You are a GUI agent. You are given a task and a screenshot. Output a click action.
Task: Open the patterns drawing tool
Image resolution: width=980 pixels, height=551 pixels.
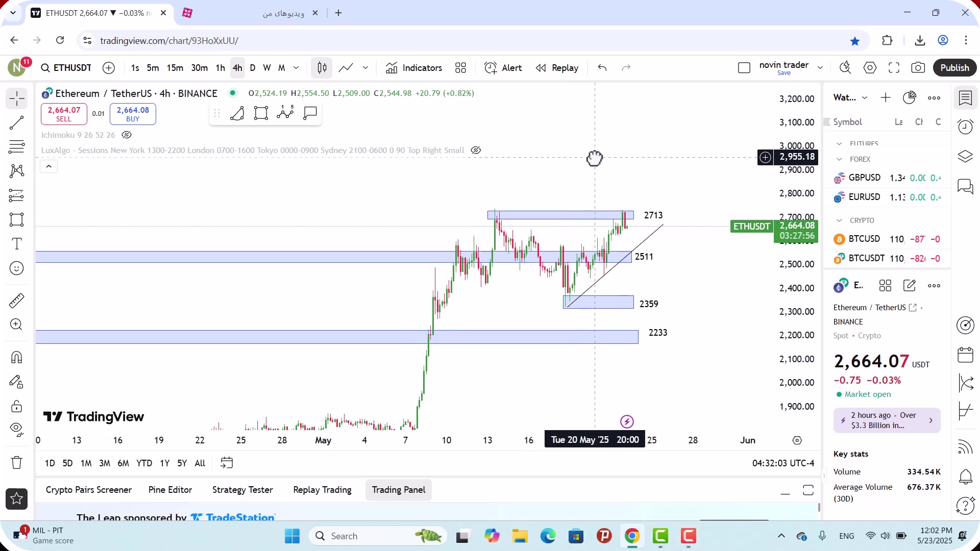[x=17, y=171]
